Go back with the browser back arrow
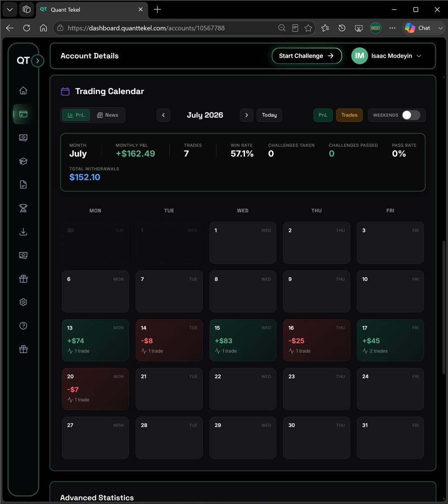 point(10,28)
